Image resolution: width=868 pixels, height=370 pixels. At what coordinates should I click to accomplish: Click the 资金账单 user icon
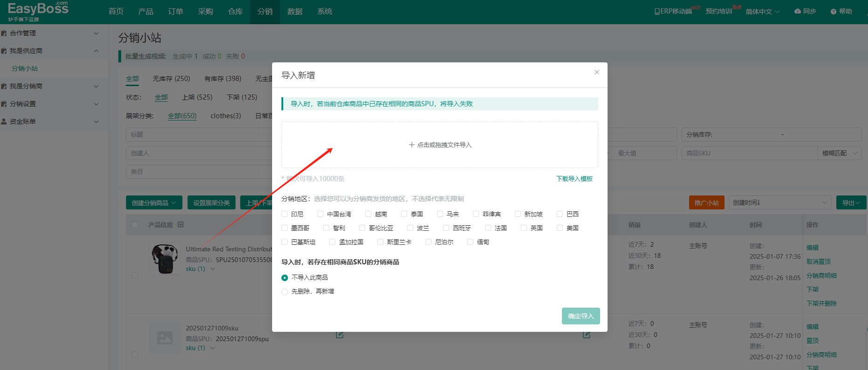click(4, 121)
